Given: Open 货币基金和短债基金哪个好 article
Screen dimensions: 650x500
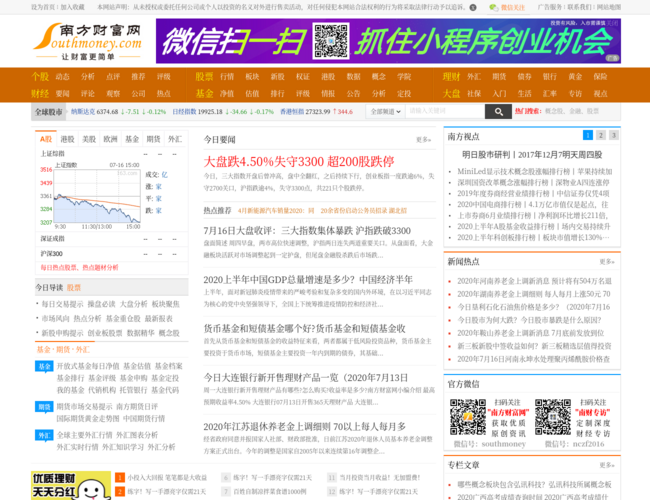Looking at the screenshot, I should [x=304, y=329].
